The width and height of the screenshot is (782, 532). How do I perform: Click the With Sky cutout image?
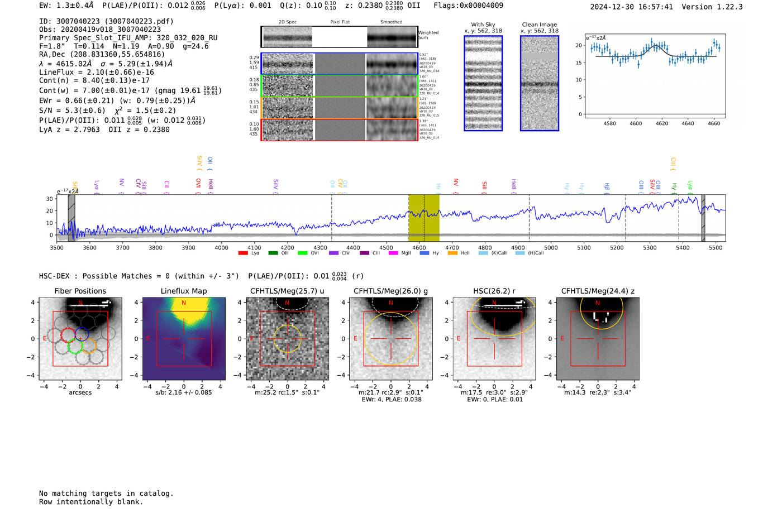tap(483, 83)
